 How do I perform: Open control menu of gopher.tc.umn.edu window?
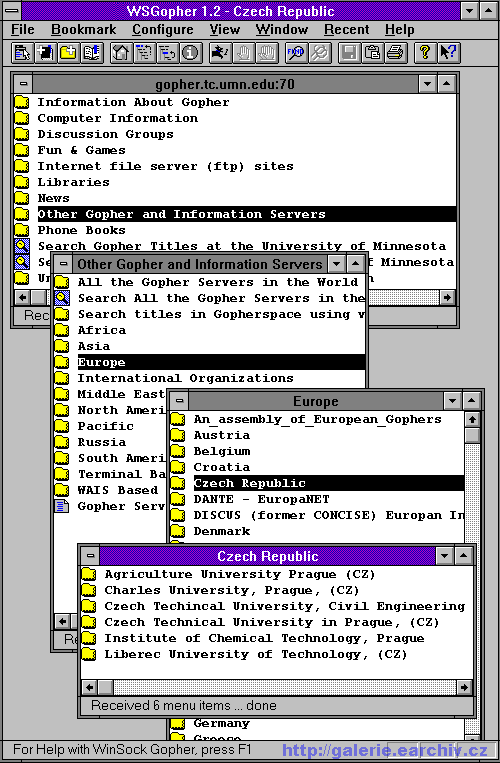[x=23, y=84]
